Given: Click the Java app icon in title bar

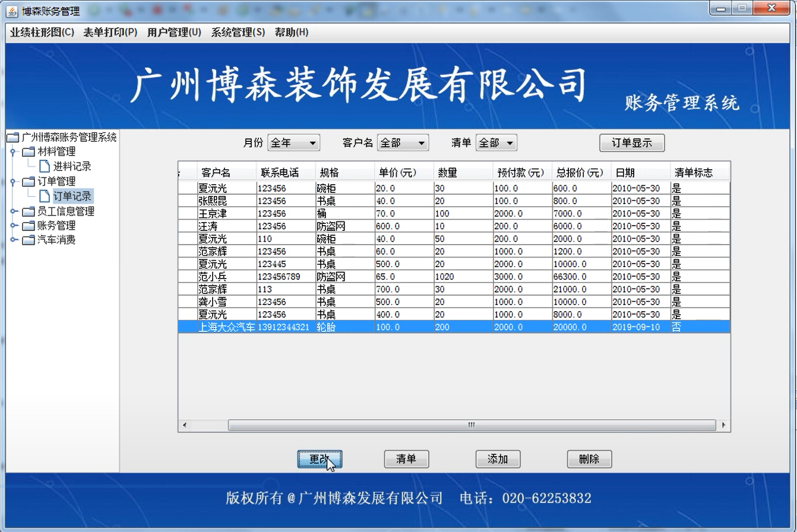Looking at the screenshot, I should click(x=12, y=10).
